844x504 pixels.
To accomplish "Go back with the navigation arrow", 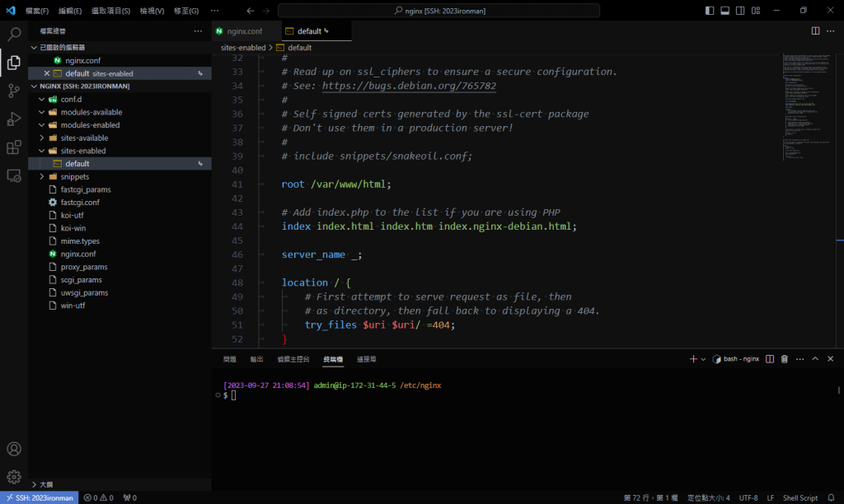I will pyautogui.click(x=251, y=11).
